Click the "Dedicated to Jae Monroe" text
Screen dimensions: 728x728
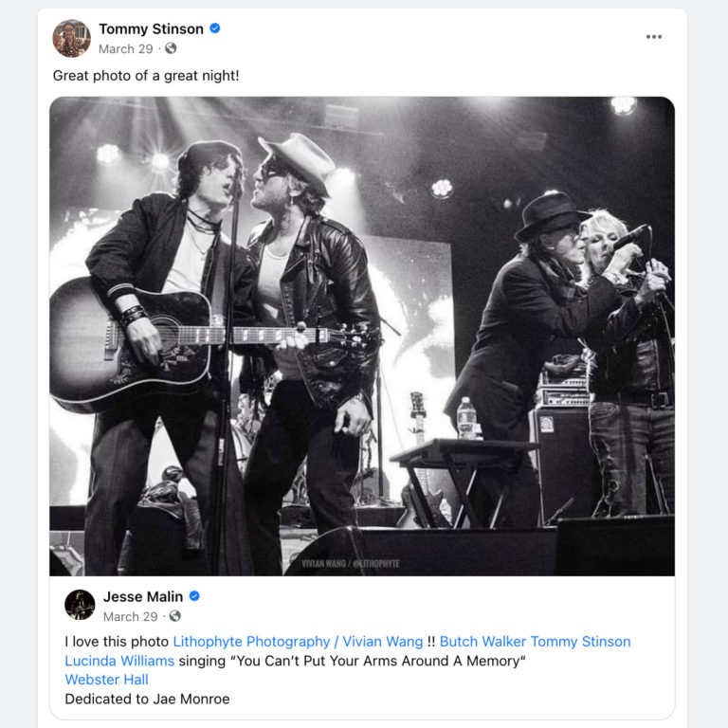(x=147, y=699)
